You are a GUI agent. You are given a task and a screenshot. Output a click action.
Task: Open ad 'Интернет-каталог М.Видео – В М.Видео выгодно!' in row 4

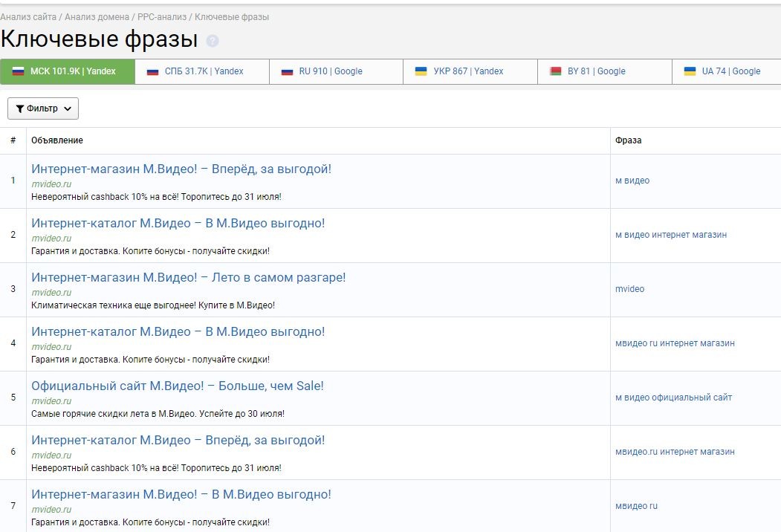[x=178, y=331]
